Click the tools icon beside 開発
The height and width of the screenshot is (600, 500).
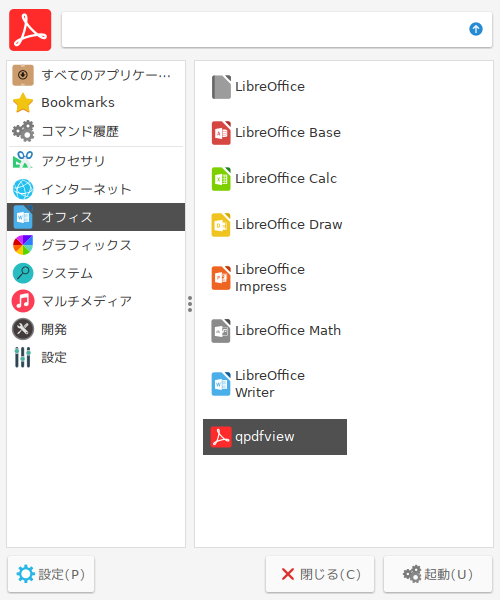click(x=23, y=329)
